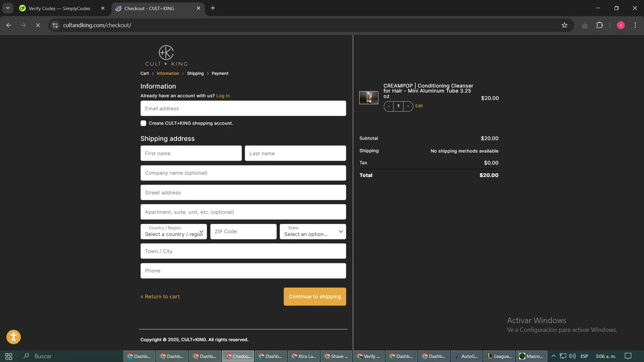644x362 pixels.
Task: Open the Windows notification center icon
Action: [x=628, y=356]
